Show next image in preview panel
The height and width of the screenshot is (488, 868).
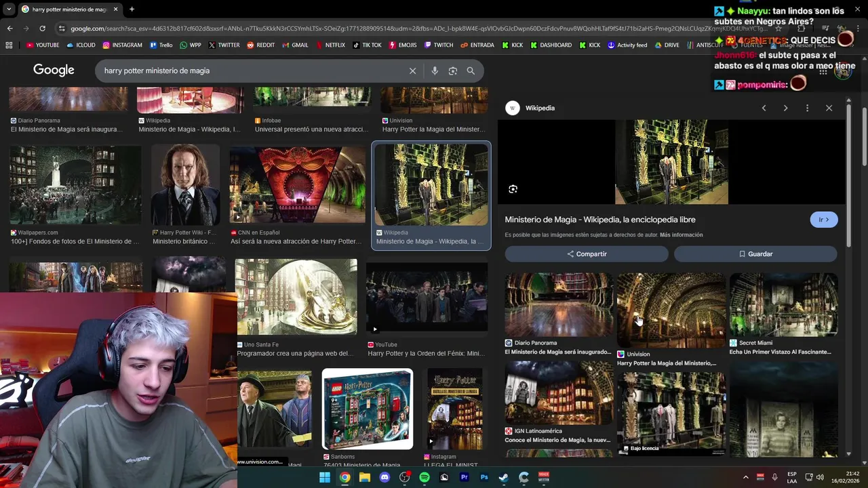pyautogui.click(x=785, y=108)
